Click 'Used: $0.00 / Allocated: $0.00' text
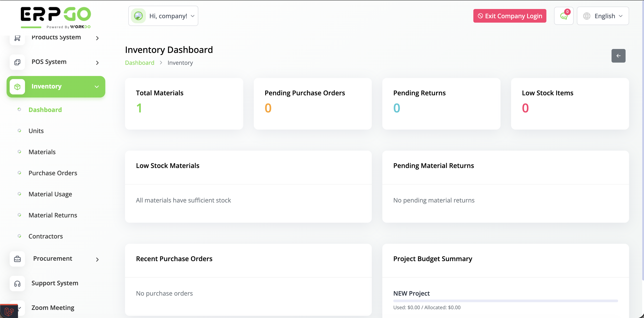Image resolution: width=644 pixels, height=318 pixels. point(427,307)
